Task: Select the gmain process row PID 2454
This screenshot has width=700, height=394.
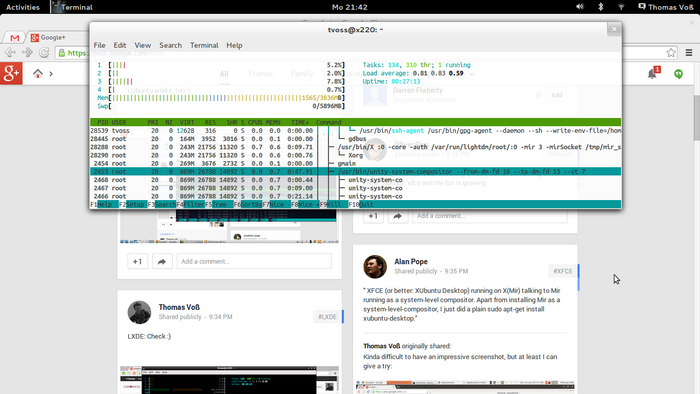Action: (355, 163)
